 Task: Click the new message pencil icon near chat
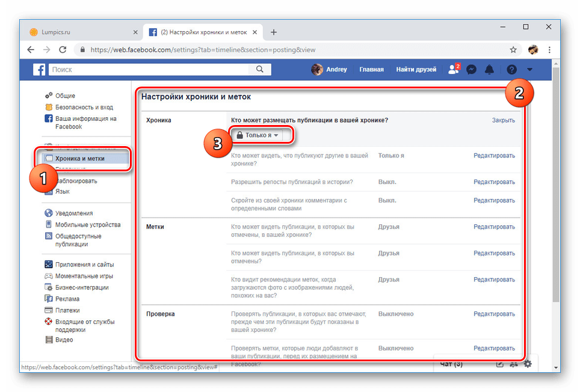[x=499, y=363]
